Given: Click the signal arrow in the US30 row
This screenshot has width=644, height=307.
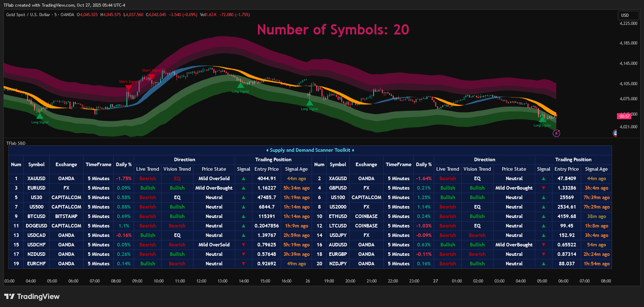Looking at the screenshot, I should click(244, 197).
